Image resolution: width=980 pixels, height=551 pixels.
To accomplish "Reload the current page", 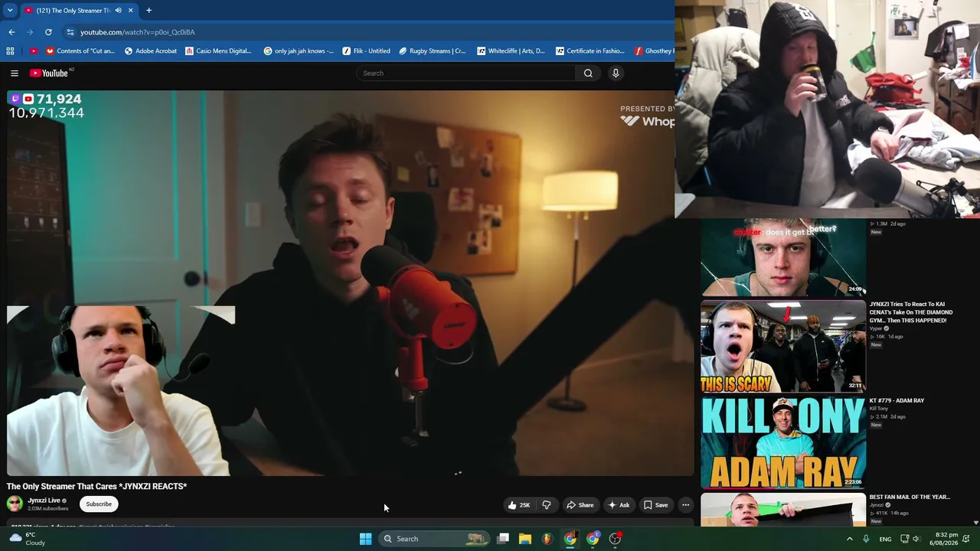I will [x=48, y=32].
